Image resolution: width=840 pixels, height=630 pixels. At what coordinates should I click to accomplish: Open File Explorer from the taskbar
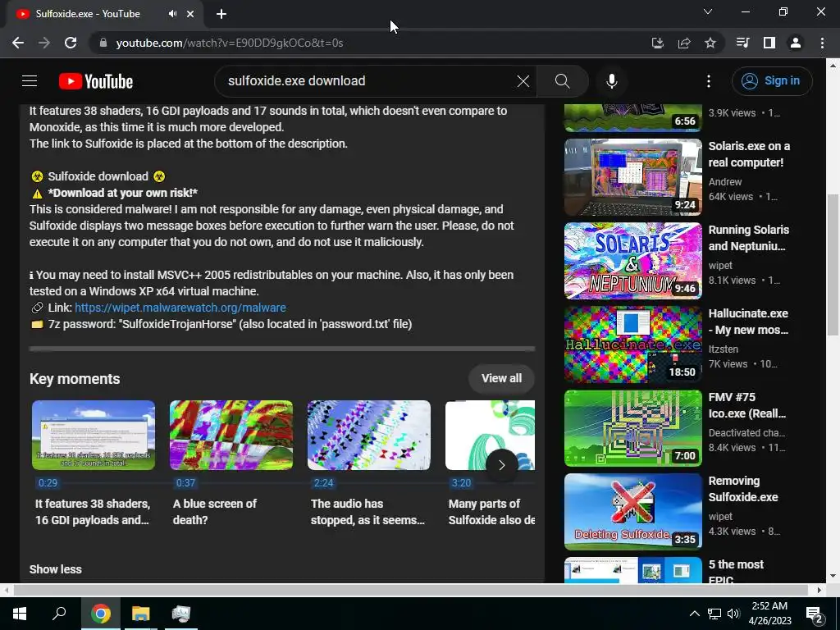(x=141, y=614)
